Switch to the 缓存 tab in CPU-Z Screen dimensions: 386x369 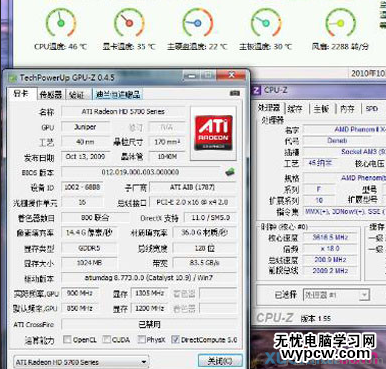point(295,109)
